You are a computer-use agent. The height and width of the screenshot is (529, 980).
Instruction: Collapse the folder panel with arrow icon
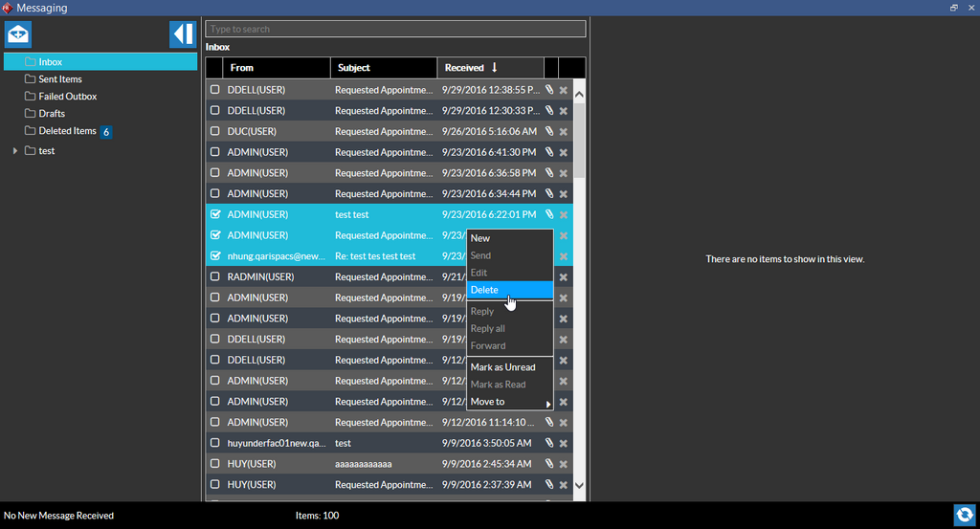coord(182,34)
